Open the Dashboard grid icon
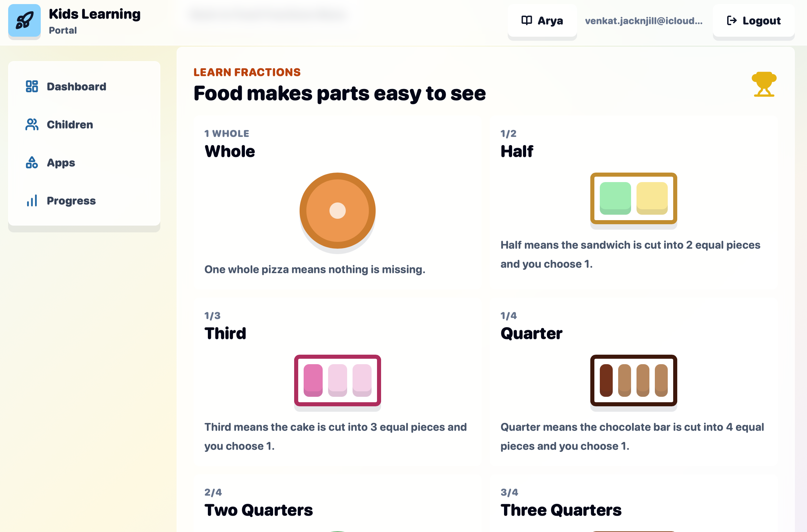Image resolution: width=807 pixels, height=532 pixels. coord(32,86)
